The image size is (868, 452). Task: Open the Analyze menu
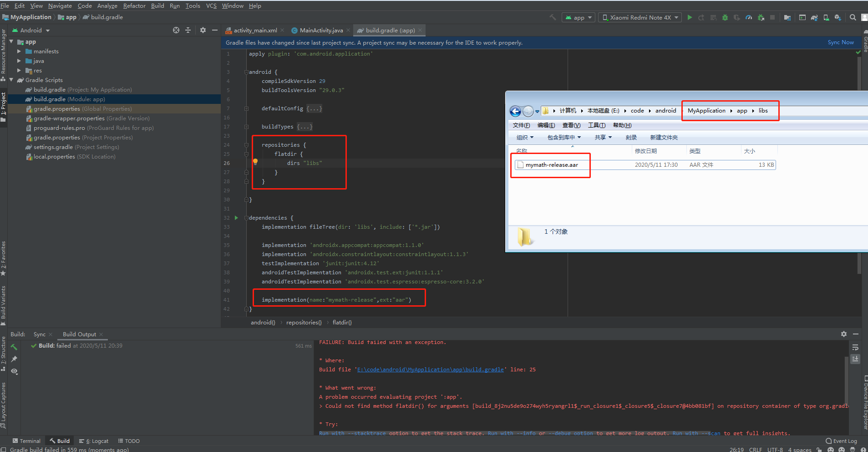107,6
